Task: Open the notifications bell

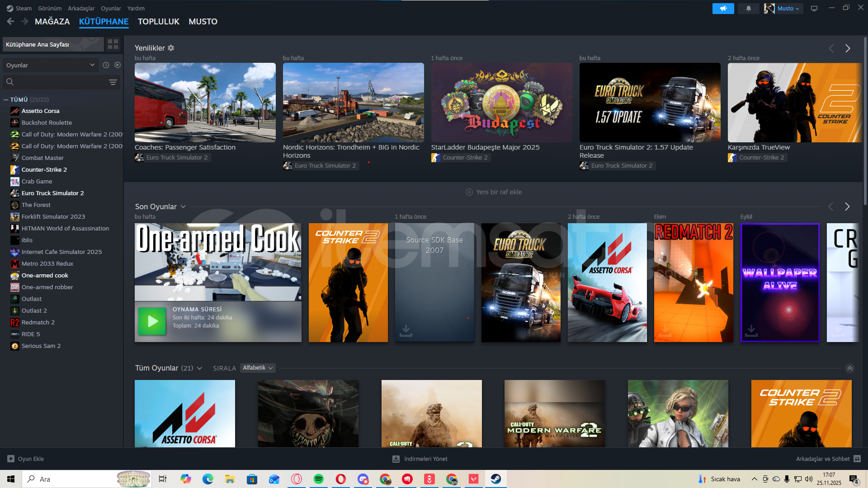Action: click(748, 9)
